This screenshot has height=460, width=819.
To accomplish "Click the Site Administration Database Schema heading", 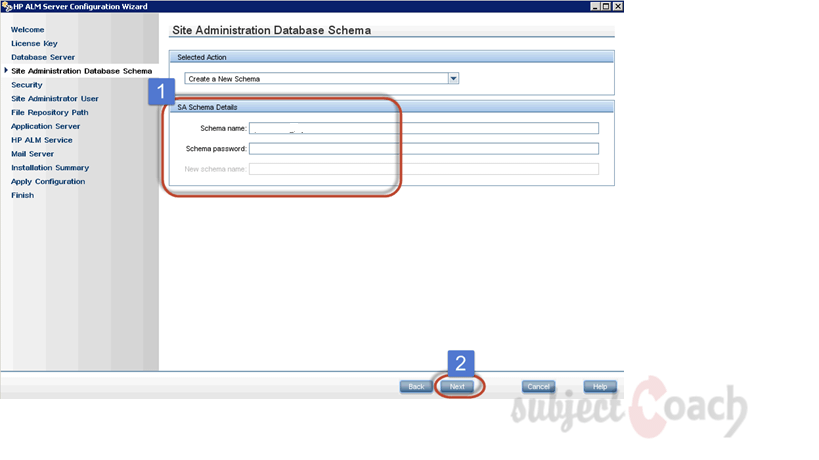I will point(272,30).
